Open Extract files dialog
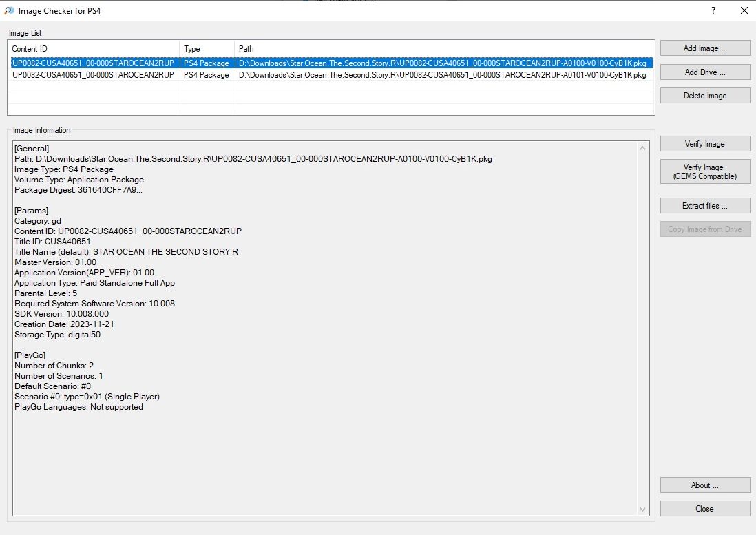 click(x=705, y=206)
